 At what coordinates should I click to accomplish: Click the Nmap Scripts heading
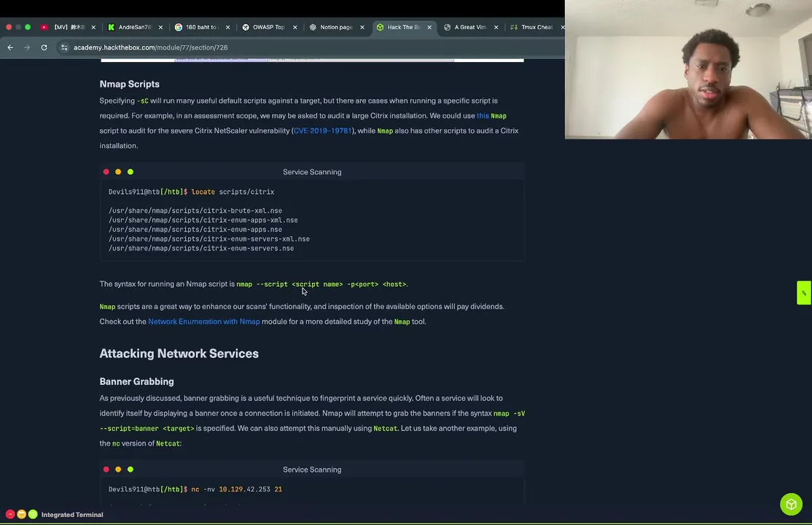(x=130, y=84)
